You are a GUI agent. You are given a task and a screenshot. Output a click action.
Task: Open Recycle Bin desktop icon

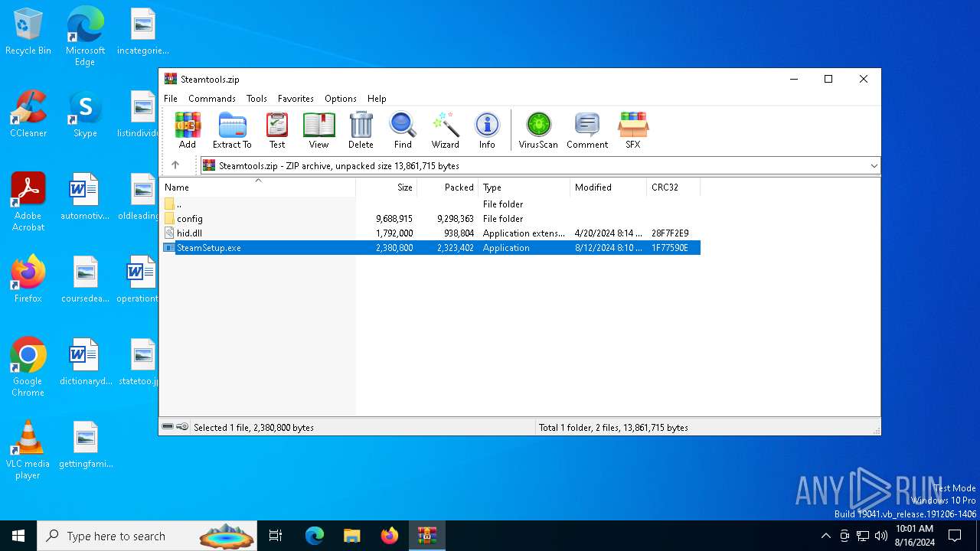click(28, 32)
